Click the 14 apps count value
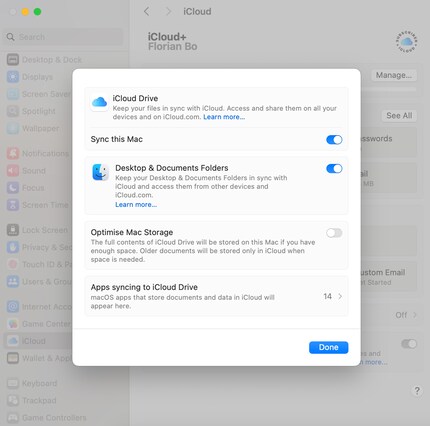This screenshot has height=426, width=430. pyautogui.click(x=327, y=296)
